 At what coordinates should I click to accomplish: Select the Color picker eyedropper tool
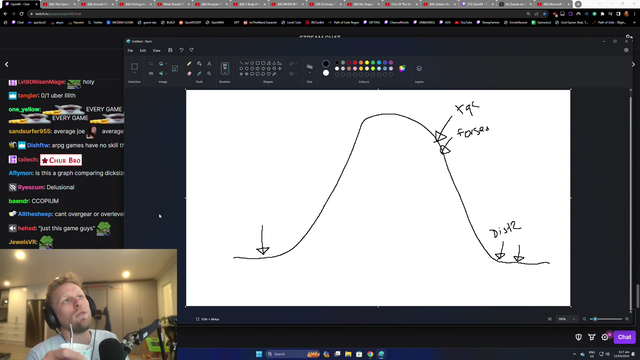pyautogui.click(x=199, y=73)
